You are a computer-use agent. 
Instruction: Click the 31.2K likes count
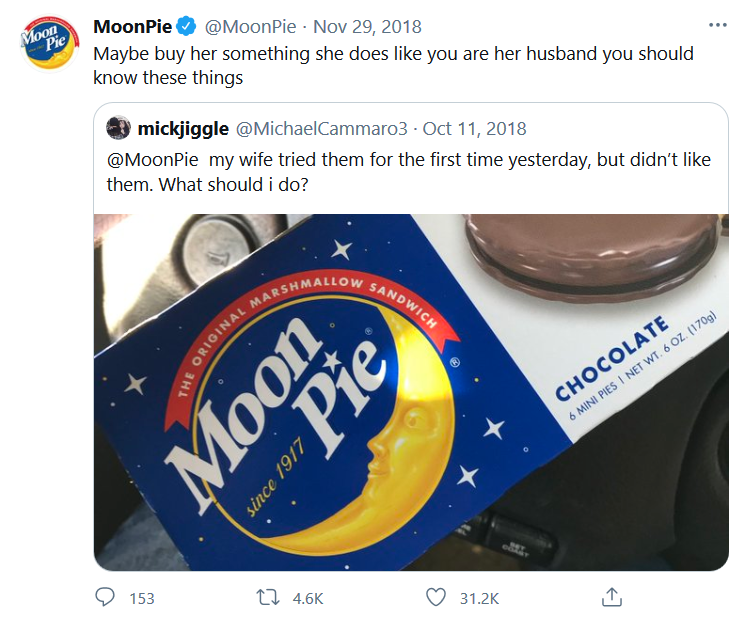[x=479, y=598]
